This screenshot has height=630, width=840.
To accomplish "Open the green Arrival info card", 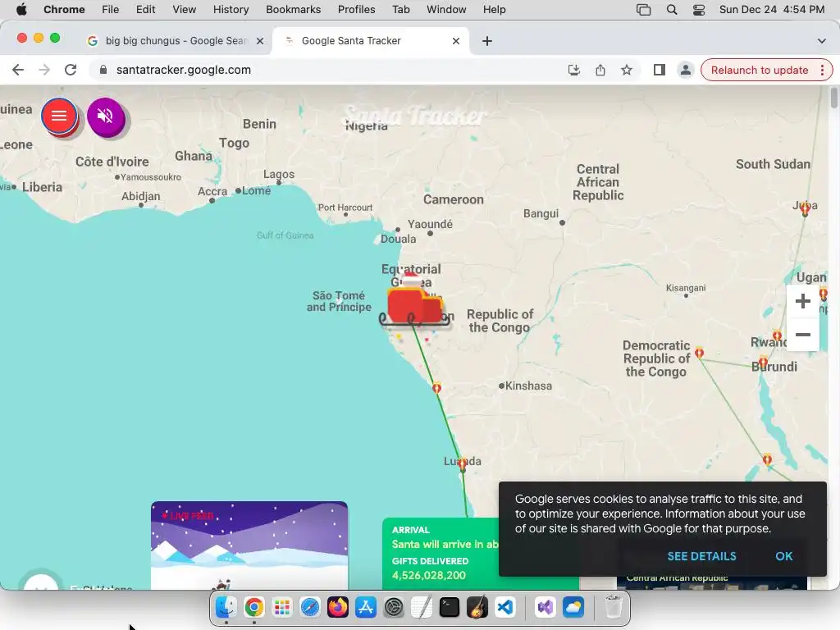I will [x=441, y=554].
